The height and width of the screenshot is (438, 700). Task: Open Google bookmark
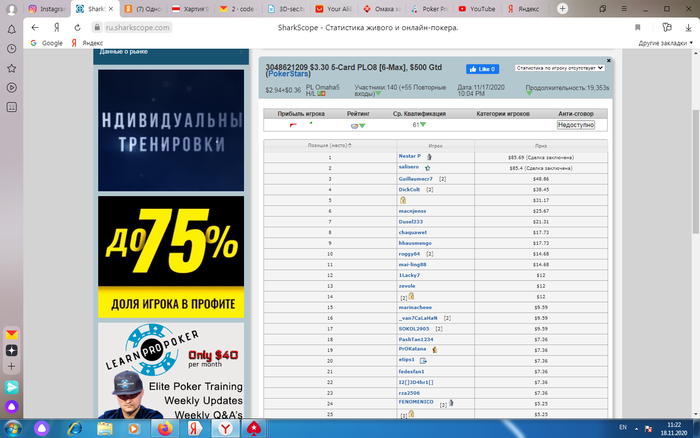(x=46, y=43)
